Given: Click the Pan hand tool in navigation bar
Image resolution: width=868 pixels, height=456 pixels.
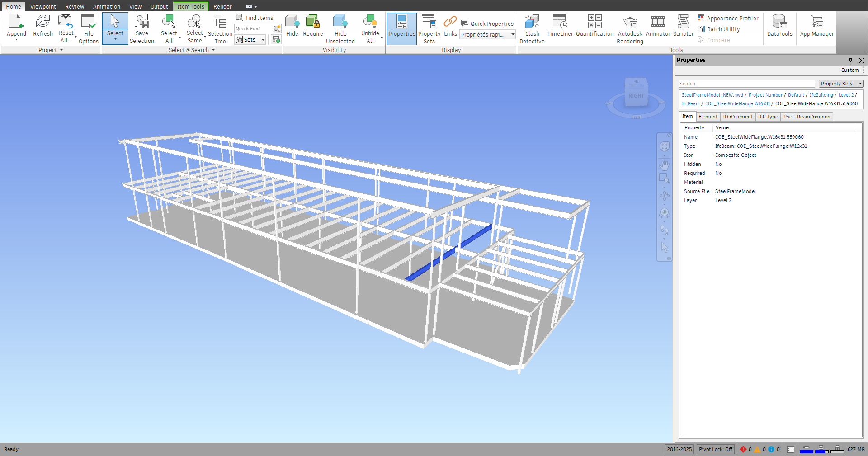Looking at the screenshot, I should pos(664,165).
